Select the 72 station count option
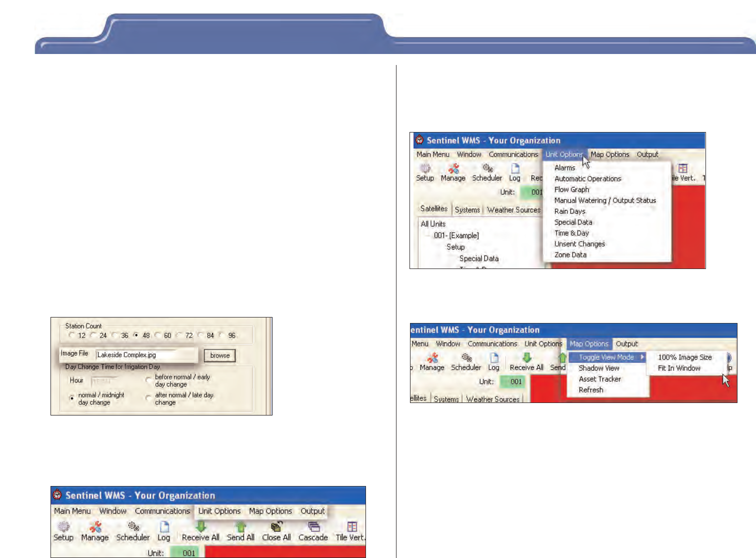Viewport: 756px width, 558px height. point(179,335)
